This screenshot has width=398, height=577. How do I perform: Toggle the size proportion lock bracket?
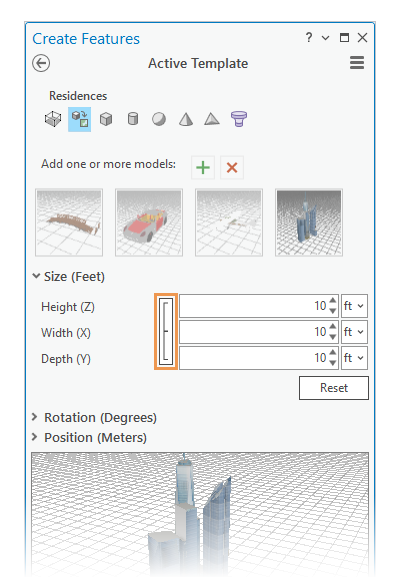(166, 332)
